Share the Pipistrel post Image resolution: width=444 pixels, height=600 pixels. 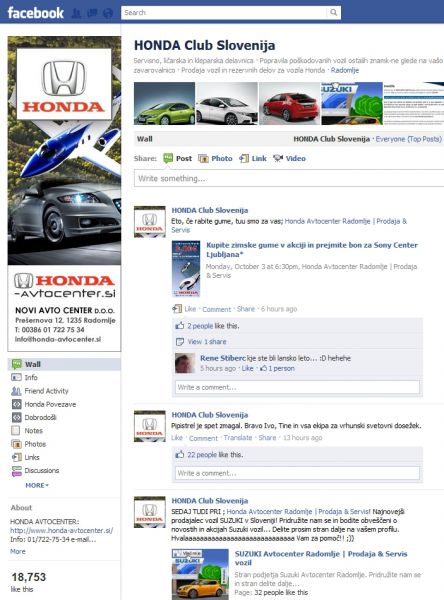pos(267,437)
